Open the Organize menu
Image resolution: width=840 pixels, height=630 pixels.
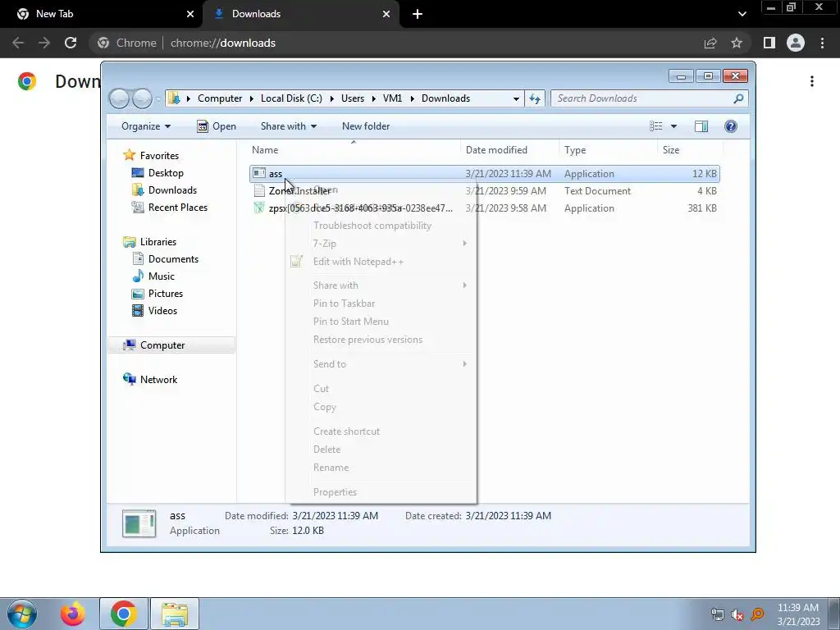tap(146, 126)
